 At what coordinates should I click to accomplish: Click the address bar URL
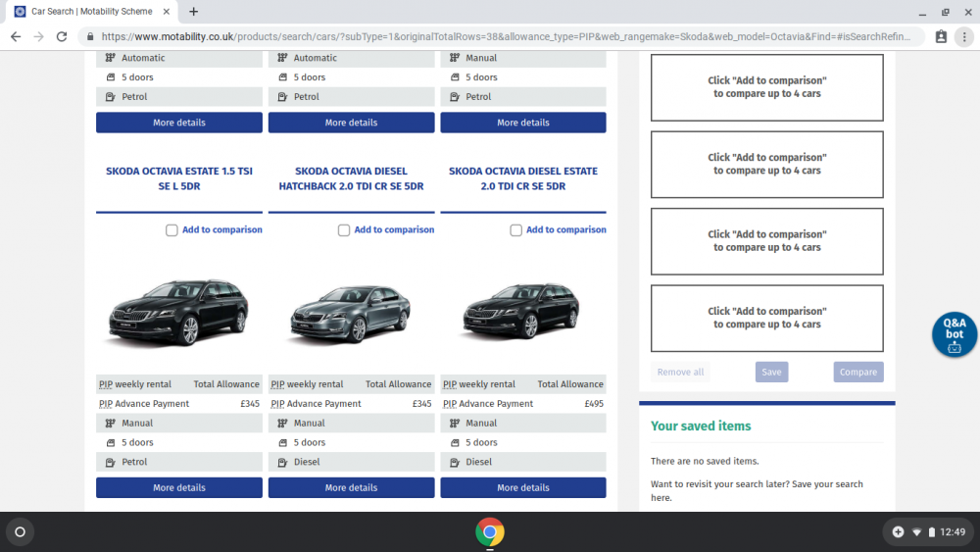[x=505, y=37]
